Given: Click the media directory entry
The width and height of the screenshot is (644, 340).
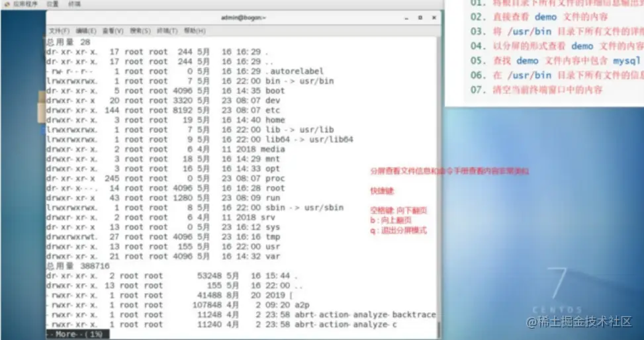Looking at the screenshot, I should click(273, 149).
